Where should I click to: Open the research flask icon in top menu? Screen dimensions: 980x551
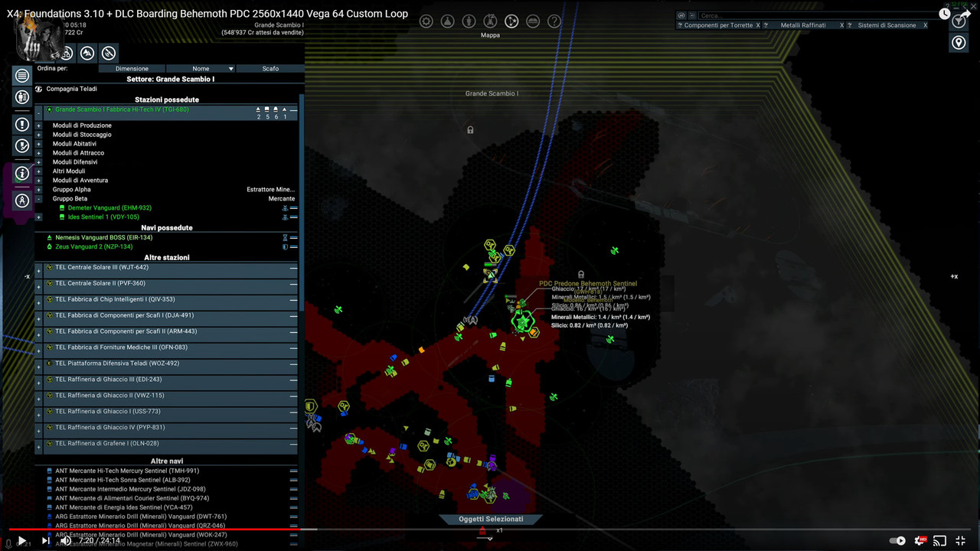point(448,21)
